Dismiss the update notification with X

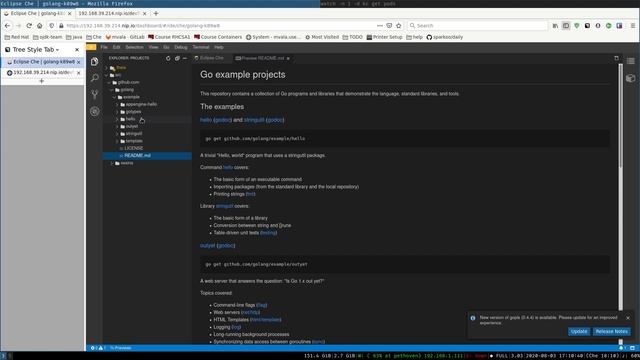click(x=628, y=318)
